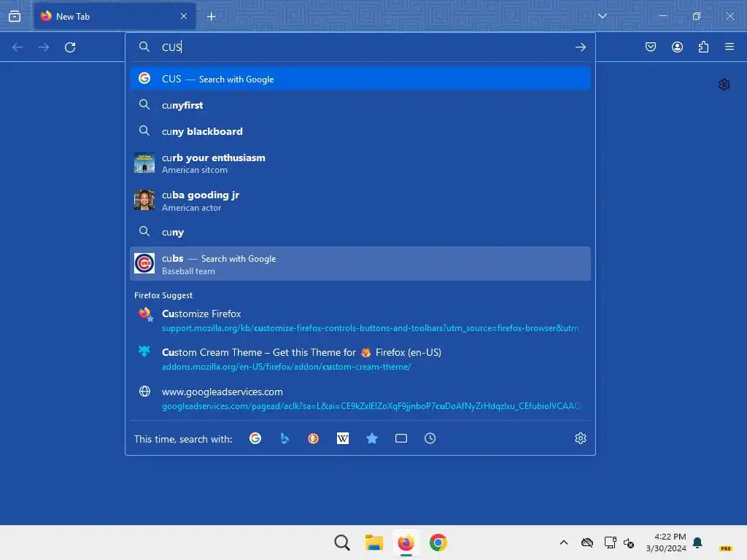Open search settings gear icon

point(580,438)
